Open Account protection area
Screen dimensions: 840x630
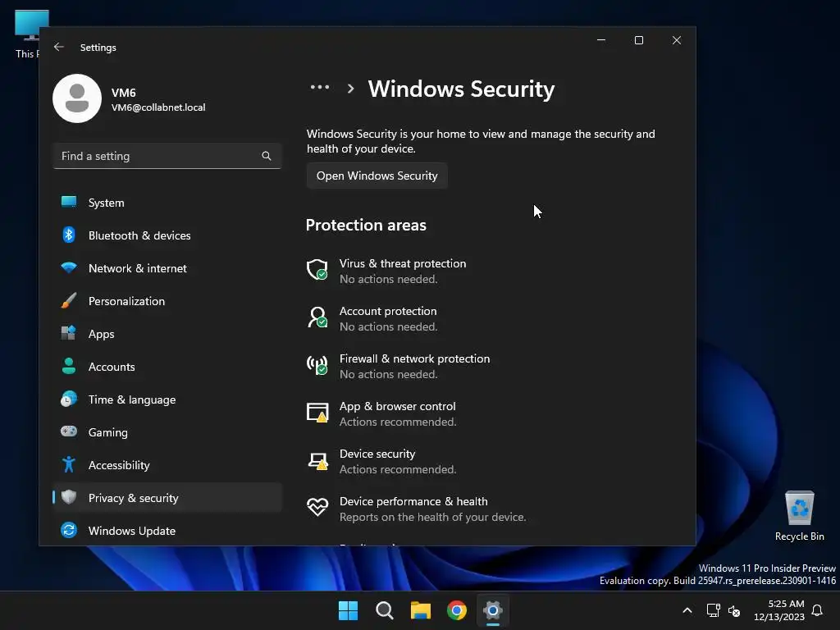[x=388, y=311]
